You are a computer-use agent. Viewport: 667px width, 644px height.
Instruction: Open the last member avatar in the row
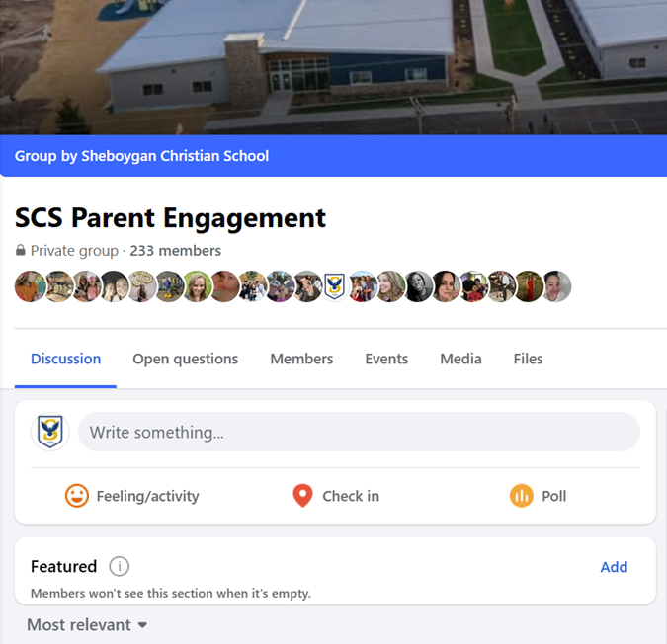(x=556, y=286)
